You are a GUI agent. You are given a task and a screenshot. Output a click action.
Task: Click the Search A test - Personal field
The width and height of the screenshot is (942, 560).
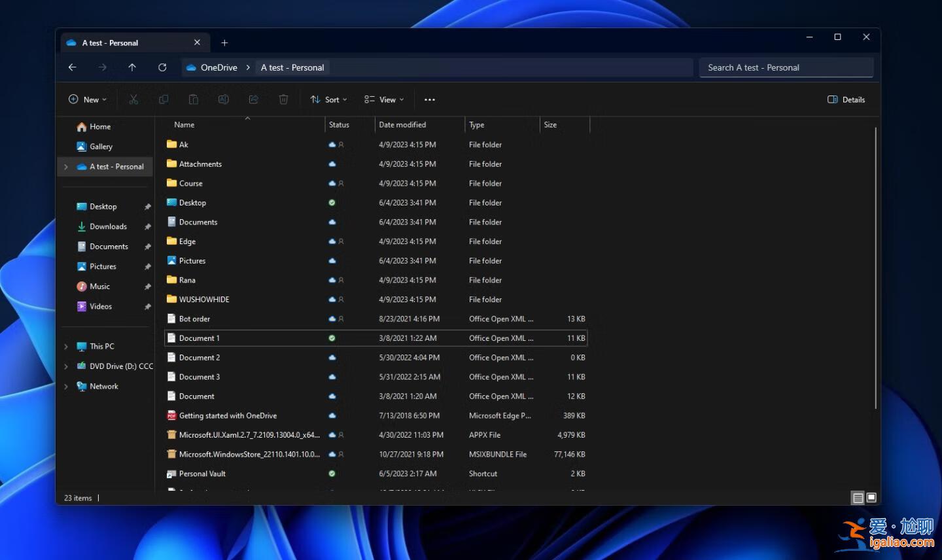click(x=786, y=67)
